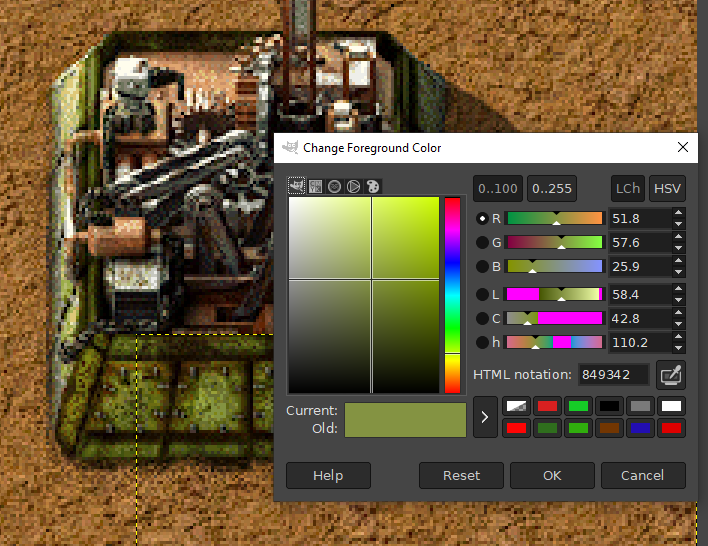The height and width of the screenshot is (546, 708).
Task: Decrease the R value with down arrow
Action: pyautogui.click(x=678, y=224)
